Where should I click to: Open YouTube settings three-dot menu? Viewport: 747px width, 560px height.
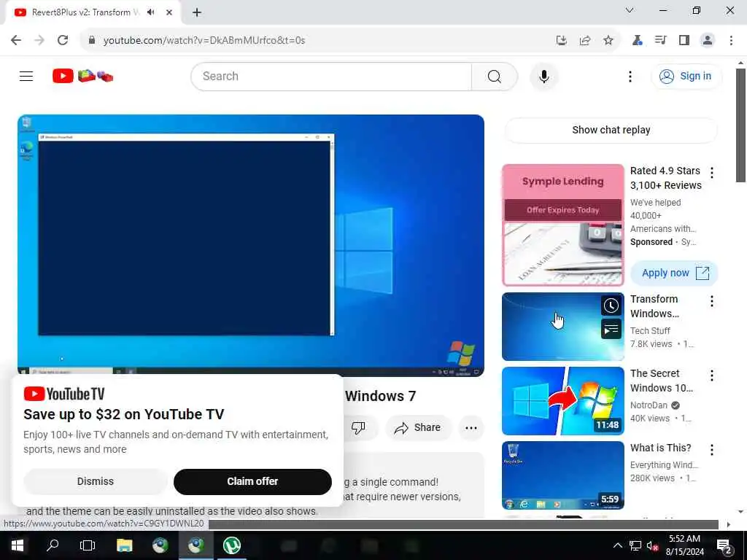point(630,76)
